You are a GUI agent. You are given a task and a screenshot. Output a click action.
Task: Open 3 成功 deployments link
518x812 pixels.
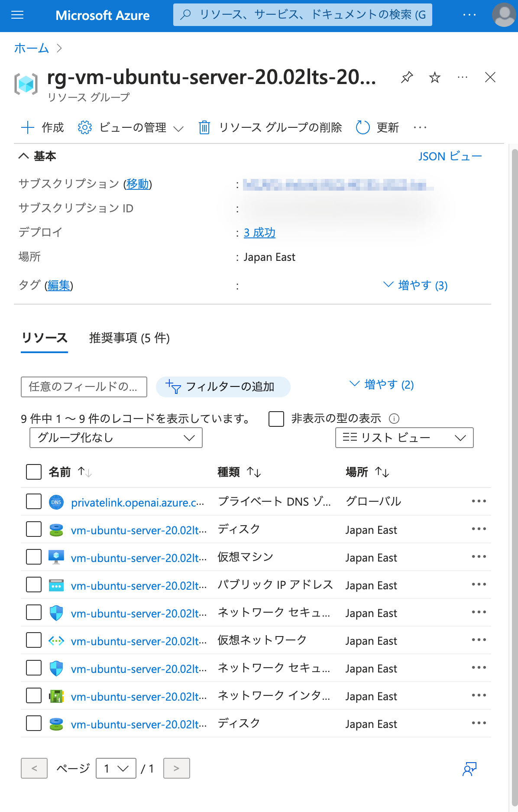(259, 233)
